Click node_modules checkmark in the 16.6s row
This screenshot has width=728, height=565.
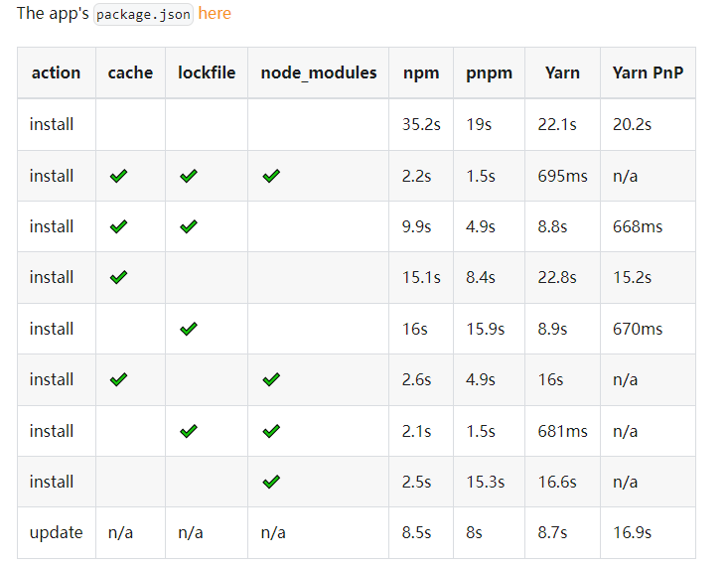[x=271, y=482]
